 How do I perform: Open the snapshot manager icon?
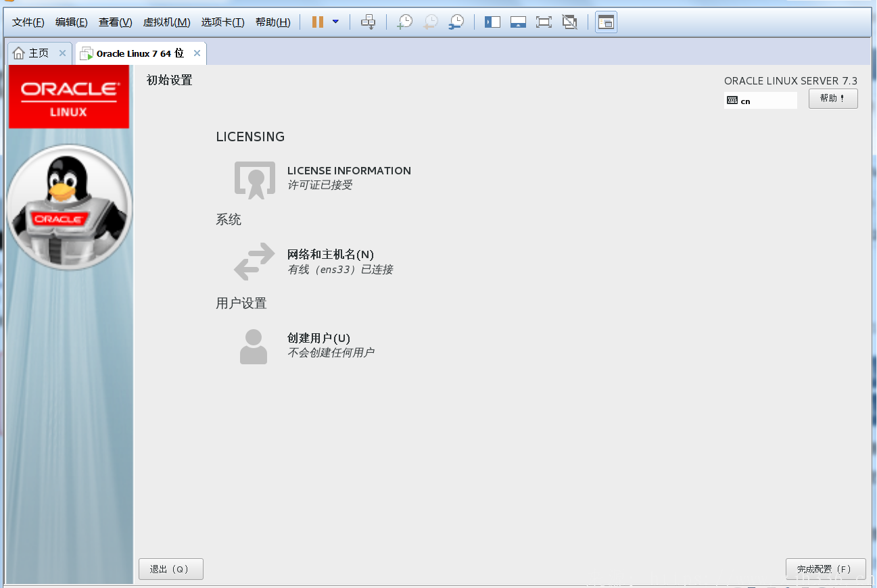(x=457, y=22)
